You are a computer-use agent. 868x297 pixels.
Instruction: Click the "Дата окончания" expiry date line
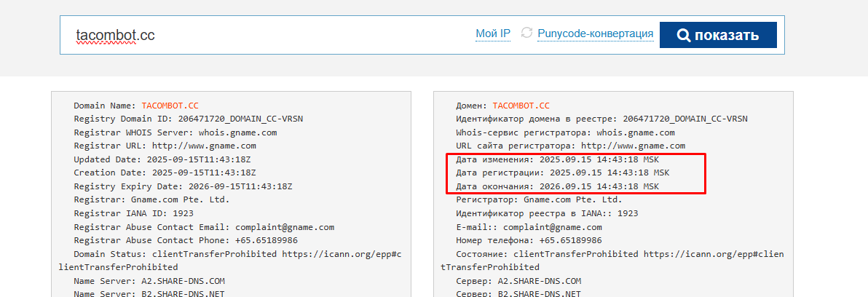[x=557, y=186]
